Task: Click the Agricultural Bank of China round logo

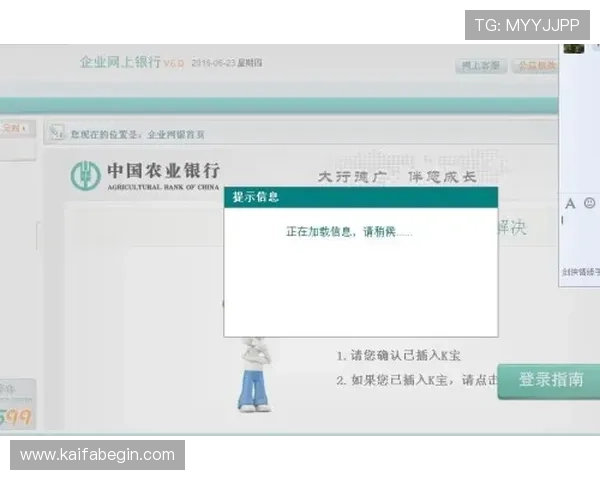Action: pyautogui.click(x=85, y=176)
